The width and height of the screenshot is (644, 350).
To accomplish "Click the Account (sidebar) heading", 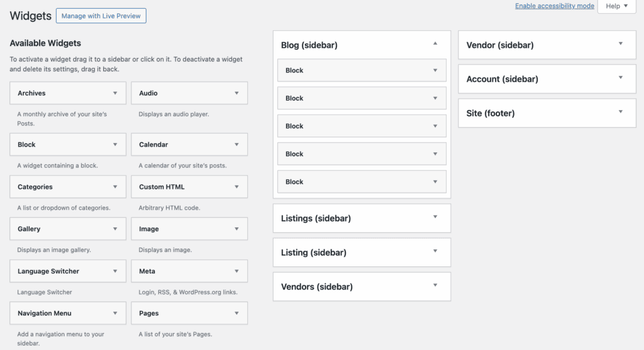I will coord(502,79).
